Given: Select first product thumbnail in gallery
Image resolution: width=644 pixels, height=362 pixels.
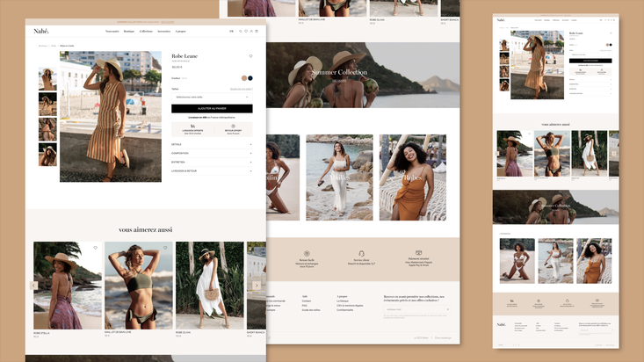Looking at the screenshot, I should pos(47,78).
